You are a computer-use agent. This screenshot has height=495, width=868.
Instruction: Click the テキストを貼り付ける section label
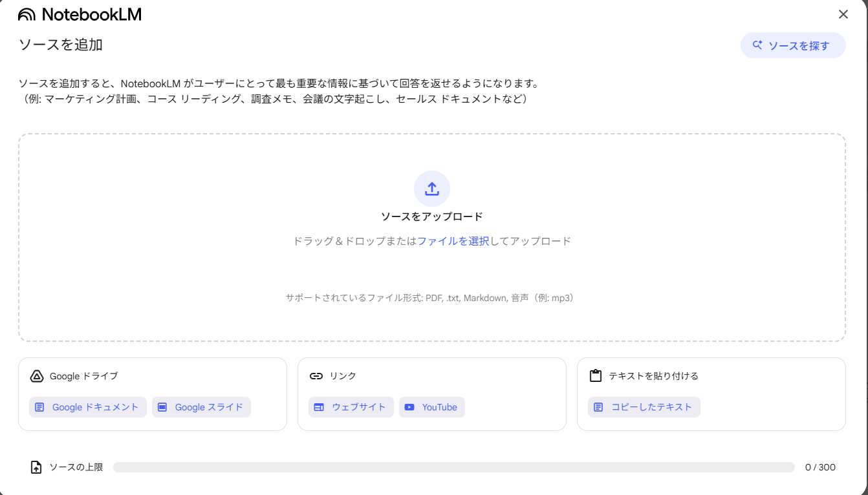(x=653, y=376)
